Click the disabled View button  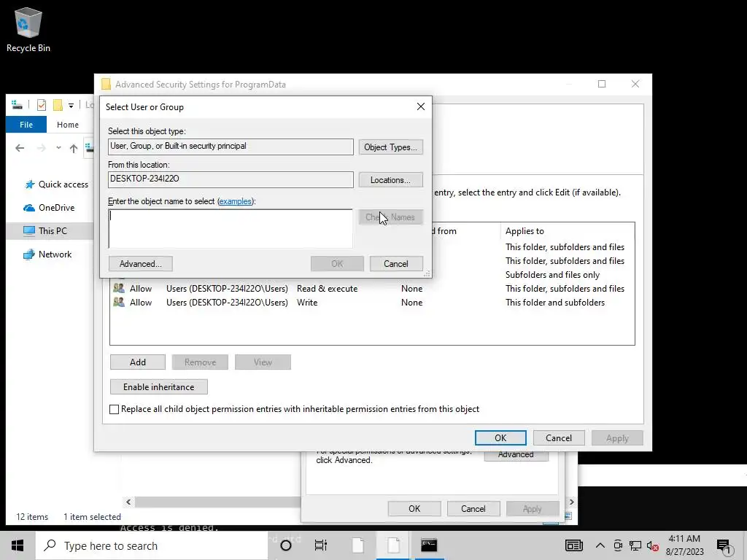coord(263,362)
